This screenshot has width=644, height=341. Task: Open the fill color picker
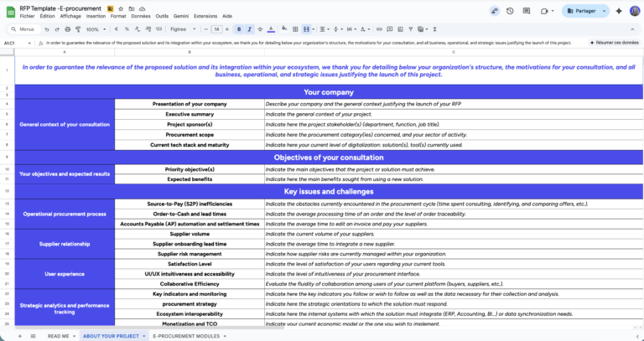283,28
